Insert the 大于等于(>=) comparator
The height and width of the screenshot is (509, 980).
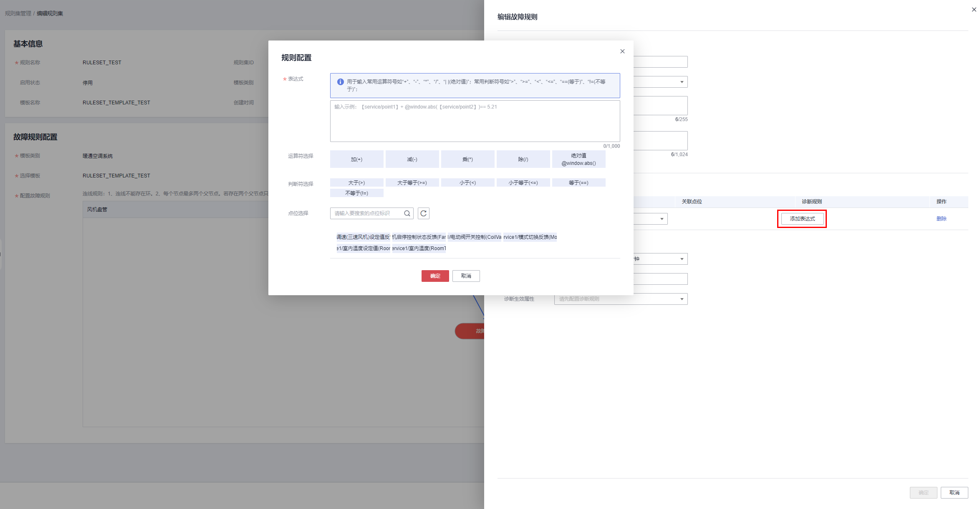point(412,182)
